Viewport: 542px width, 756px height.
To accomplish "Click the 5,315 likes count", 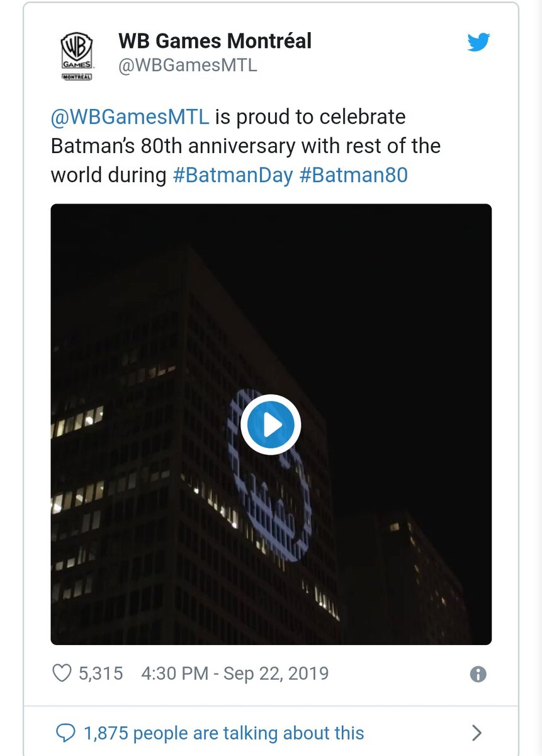I will 101,673.
